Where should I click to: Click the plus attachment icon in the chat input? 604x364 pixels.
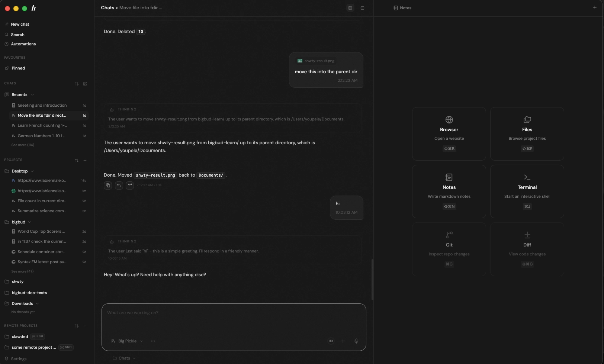point(343,341)
